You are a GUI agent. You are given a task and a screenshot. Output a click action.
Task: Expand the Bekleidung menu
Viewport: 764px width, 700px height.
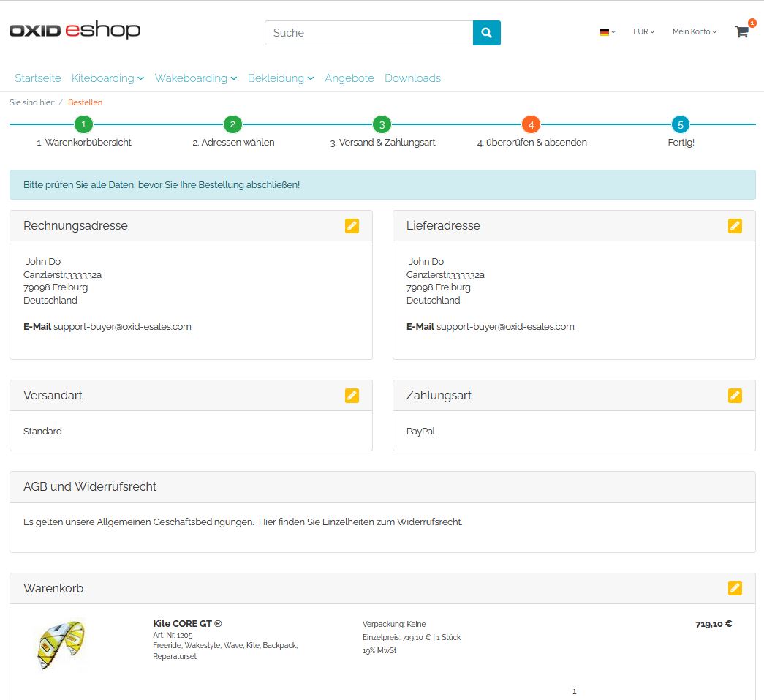280,78
